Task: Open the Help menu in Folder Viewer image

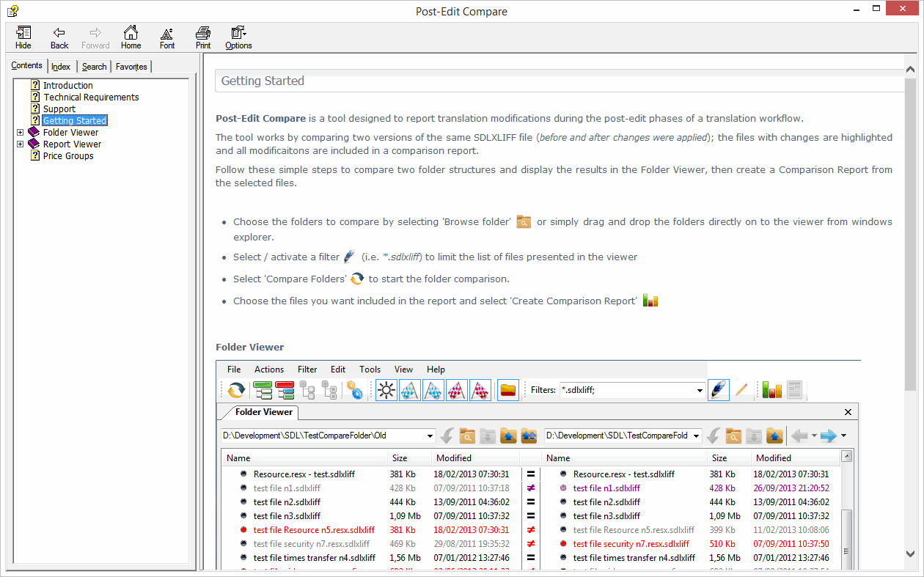Action: [436, 370]
